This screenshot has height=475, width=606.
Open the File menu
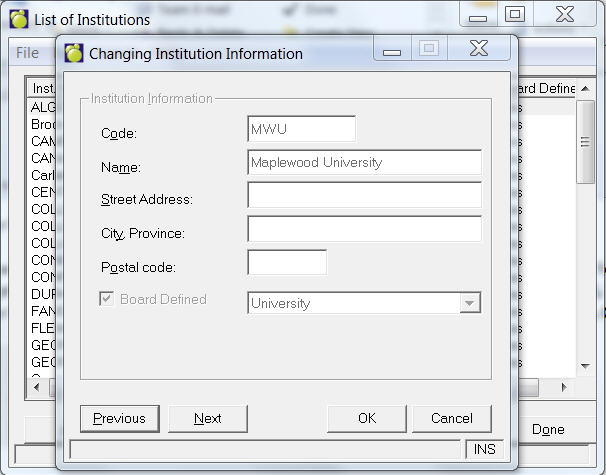[x=28, y=53]
